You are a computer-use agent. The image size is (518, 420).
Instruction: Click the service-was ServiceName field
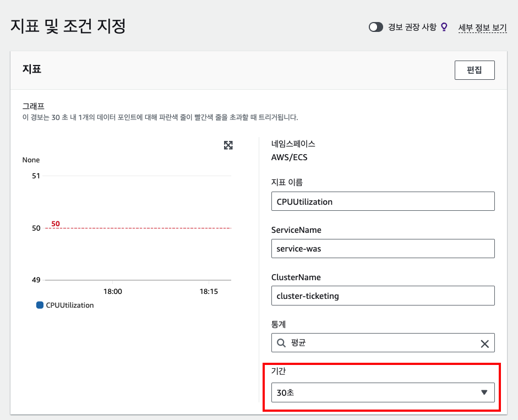pyautogui.click(x=383, y=248)
